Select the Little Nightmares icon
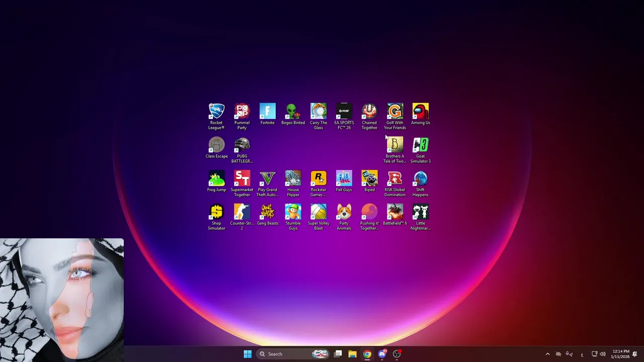 [x=421, y=217]
